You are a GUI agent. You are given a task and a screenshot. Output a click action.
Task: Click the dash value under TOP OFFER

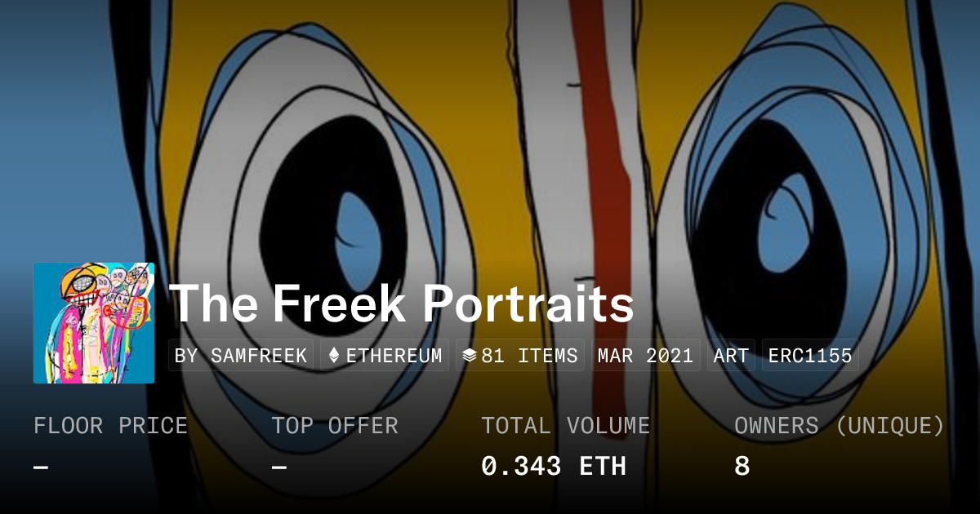pos(279,467)
